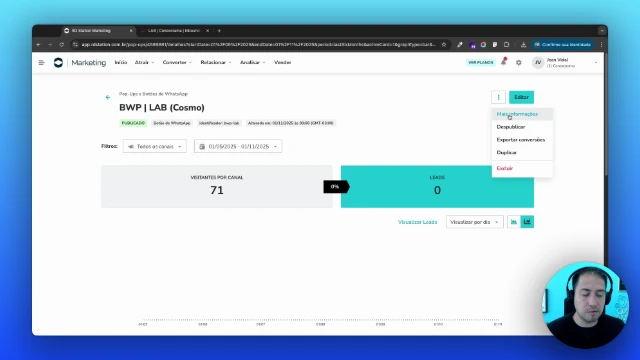
Task: Open the hamburger side menu
Action: tap(41, 62)
